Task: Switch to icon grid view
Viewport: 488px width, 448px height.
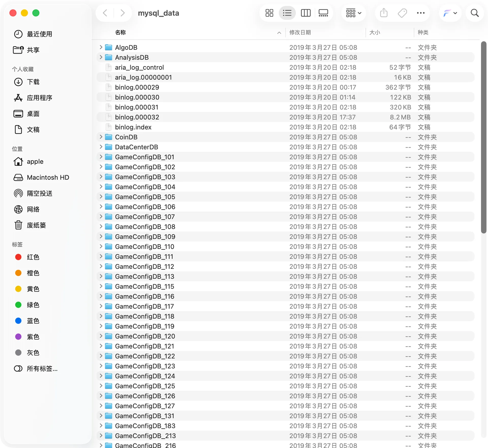Action: click(x=269, y=13)
